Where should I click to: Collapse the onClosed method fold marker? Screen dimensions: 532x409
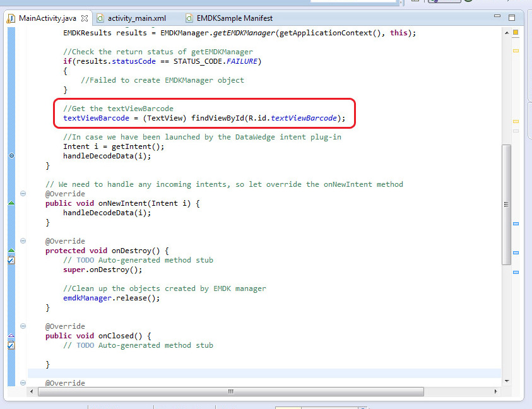click(23, 326)
